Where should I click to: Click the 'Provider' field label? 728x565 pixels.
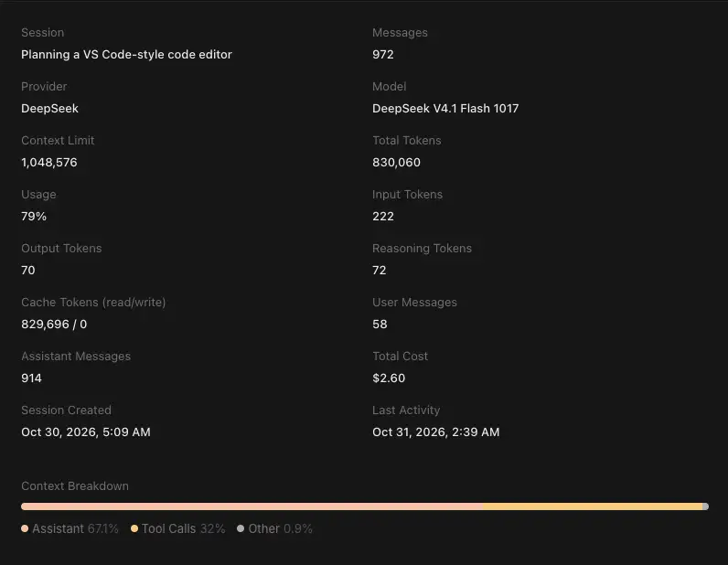[44, 86]
